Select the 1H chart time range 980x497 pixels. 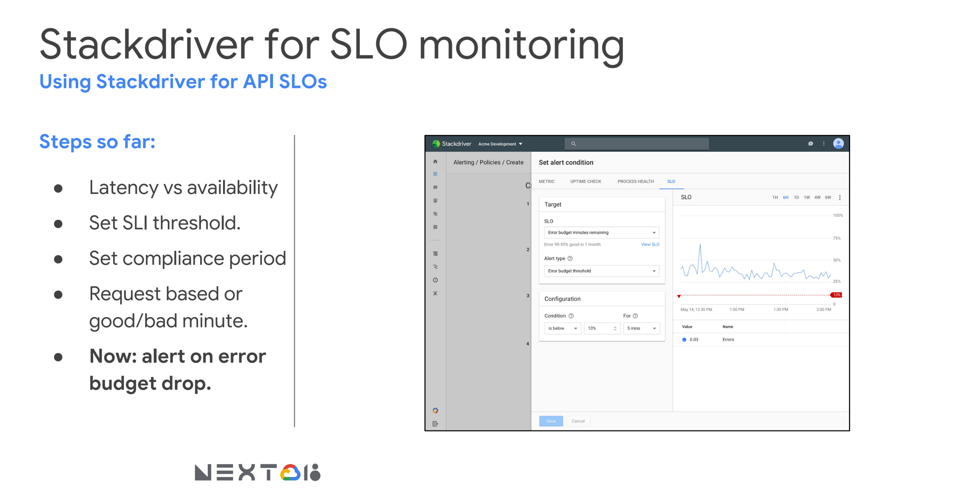click(774, 197)
